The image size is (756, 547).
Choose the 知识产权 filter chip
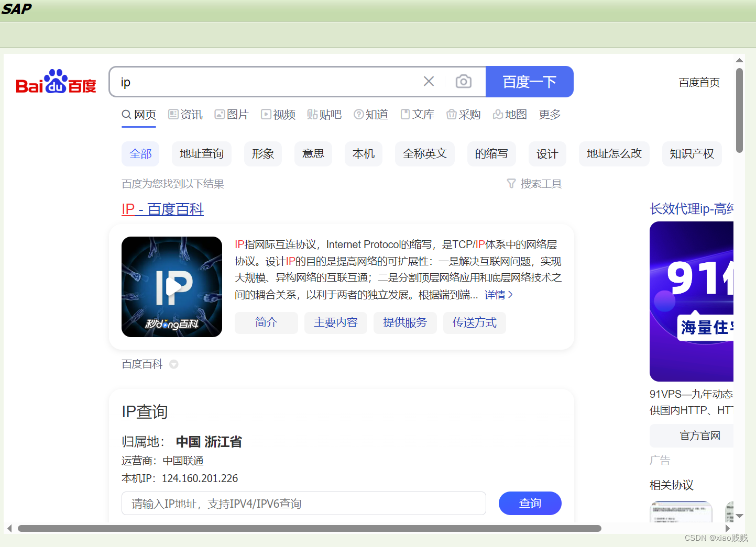(692, 154)
